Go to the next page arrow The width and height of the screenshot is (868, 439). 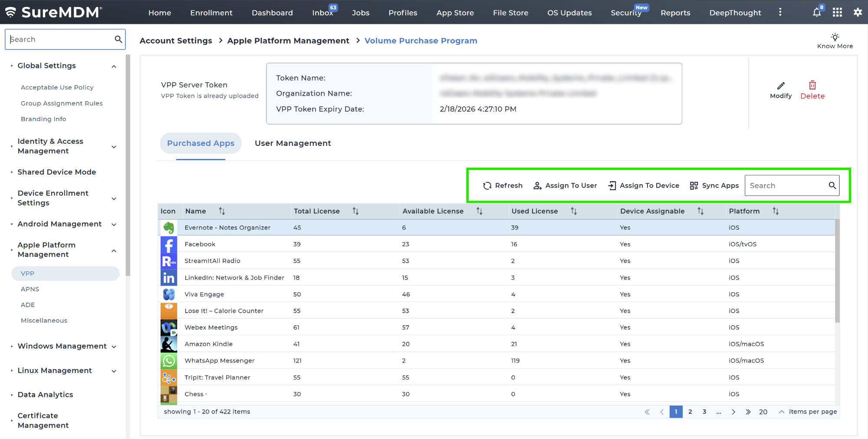733,412
